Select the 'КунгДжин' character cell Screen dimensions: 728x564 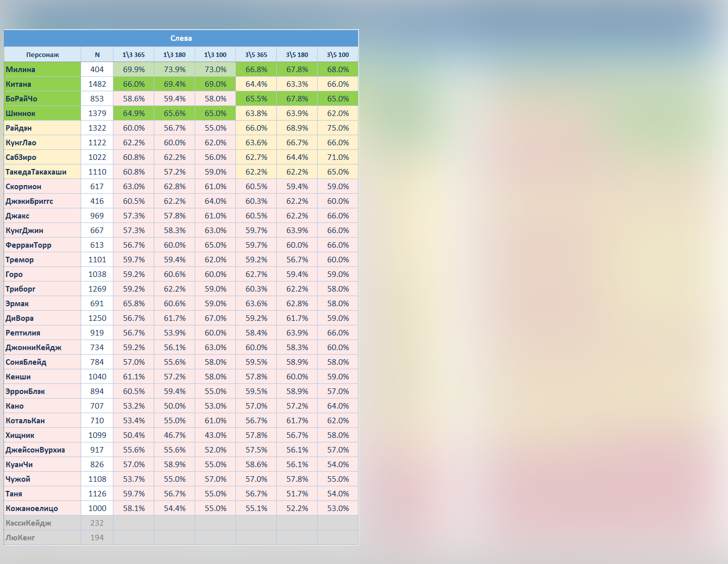(x=42, y=231)
